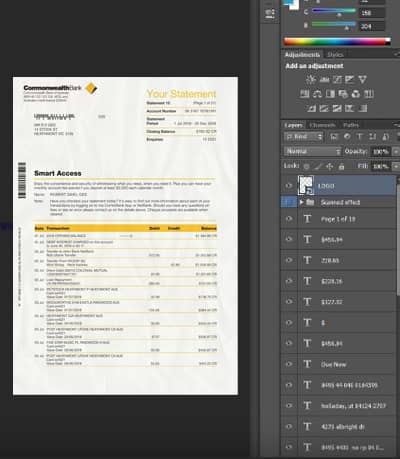Open the Layers panel flyout menu

tap(396, 125)
